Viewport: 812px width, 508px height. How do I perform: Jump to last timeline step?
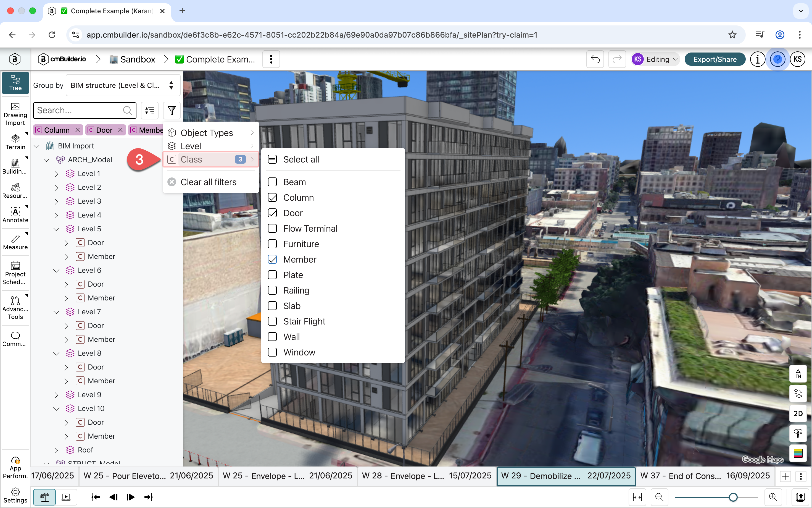pos(148,497)
